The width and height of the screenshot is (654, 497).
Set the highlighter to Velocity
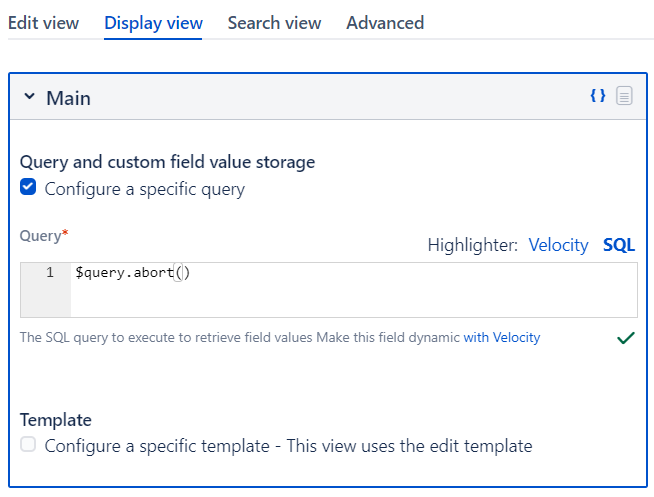(558, 245)
